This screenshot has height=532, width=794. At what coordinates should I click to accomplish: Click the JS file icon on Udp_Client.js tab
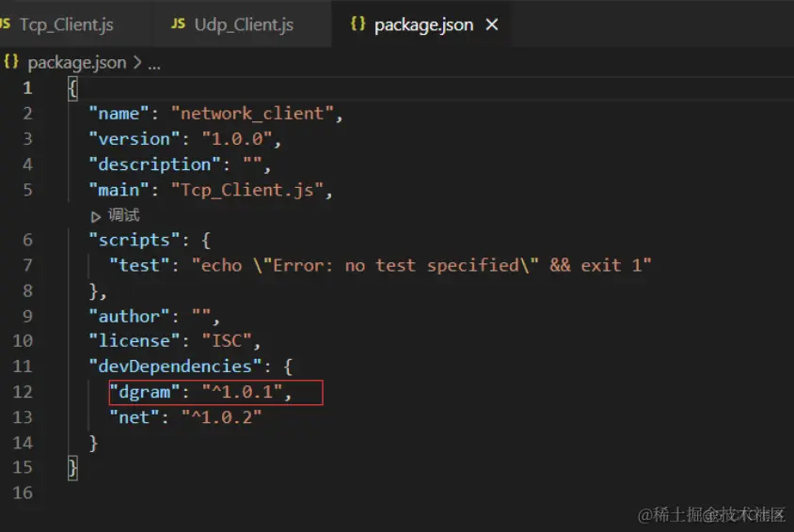178,23
